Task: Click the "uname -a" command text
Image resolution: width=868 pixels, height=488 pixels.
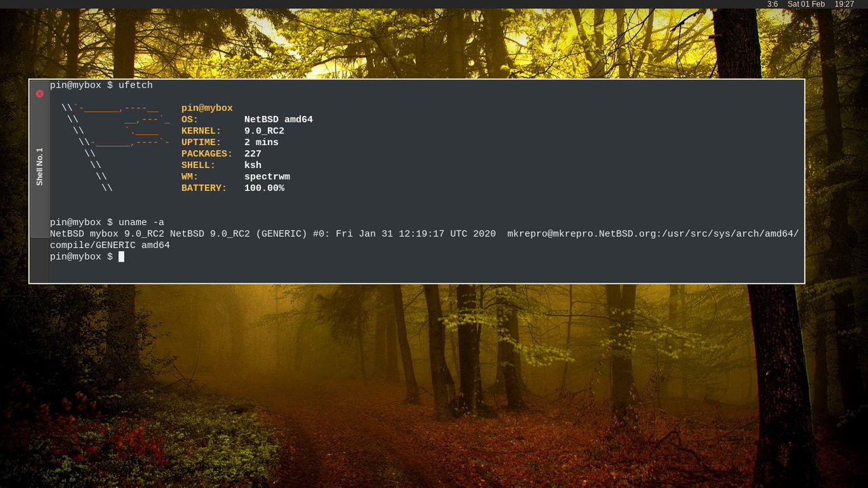Action: coord(141,222)
